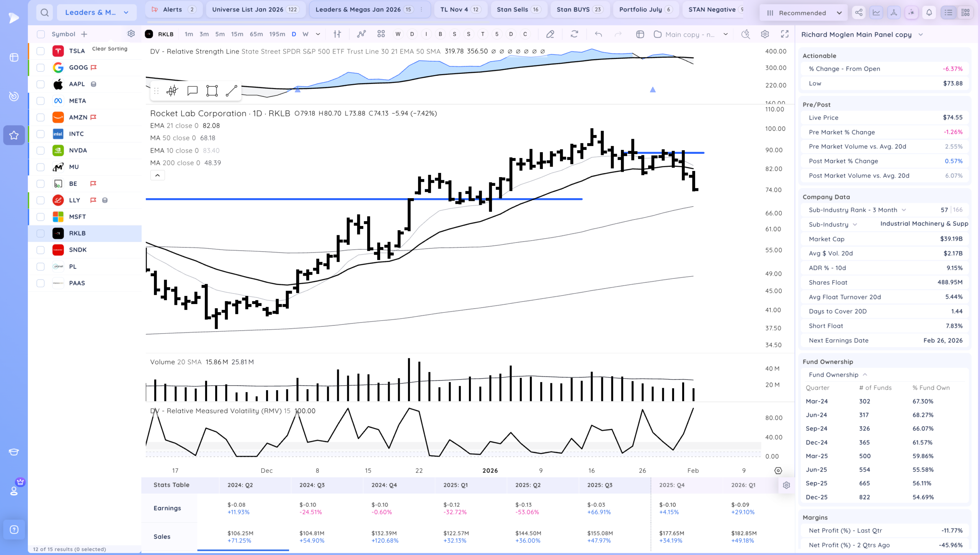This screenshot has width=980, height=555.
Task: Select the 65m timeframe button
Action: (x=256, y=34)
